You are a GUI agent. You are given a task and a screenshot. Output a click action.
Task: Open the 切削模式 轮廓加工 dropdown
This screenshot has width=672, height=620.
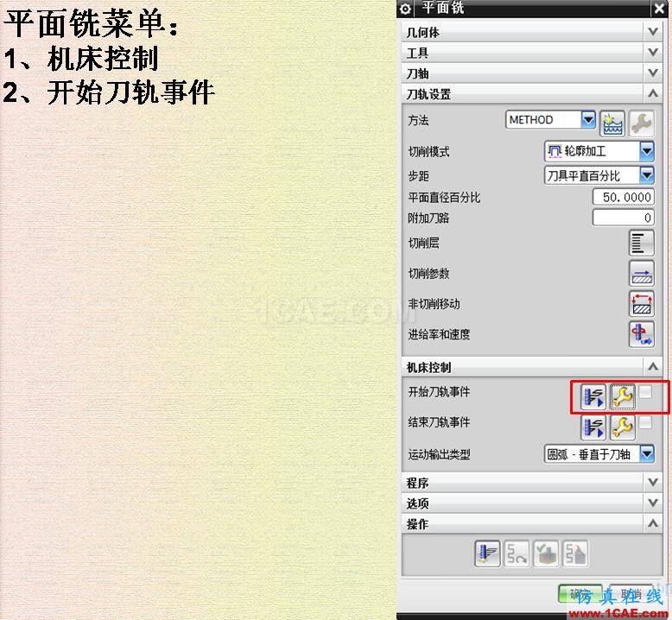[x=647, y=151]
